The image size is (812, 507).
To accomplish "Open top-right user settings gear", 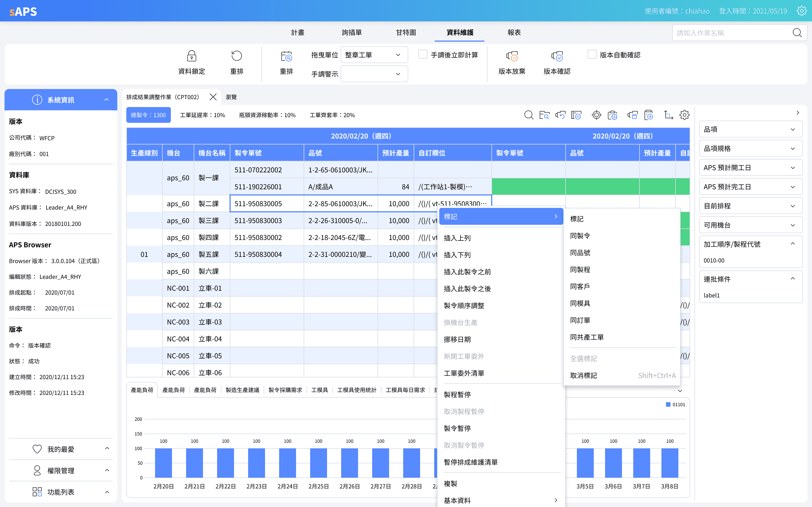I will [x=802, y=11].
